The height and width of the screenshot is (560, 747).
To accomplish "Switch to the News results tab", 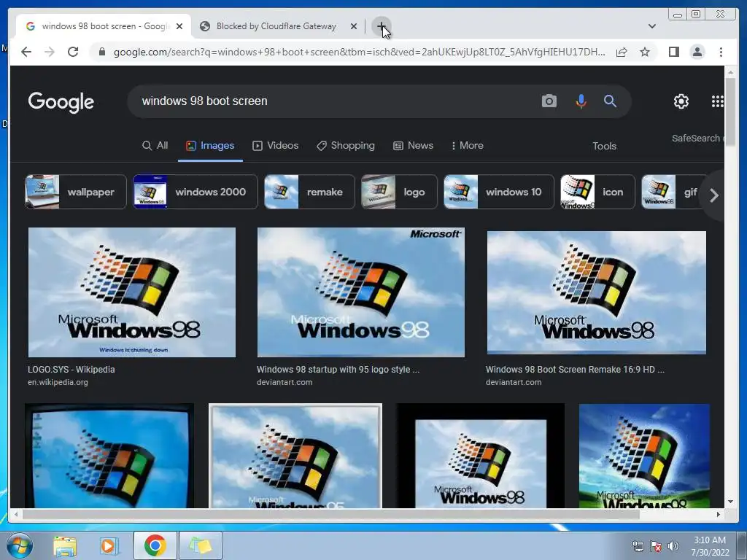I will pos(413,146).
